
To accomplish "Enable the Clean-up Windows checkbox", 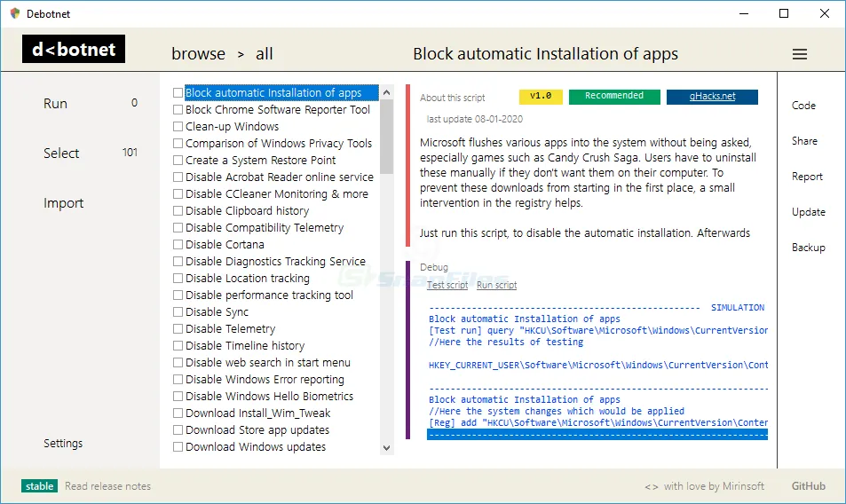I will click(x=178, y=127).
